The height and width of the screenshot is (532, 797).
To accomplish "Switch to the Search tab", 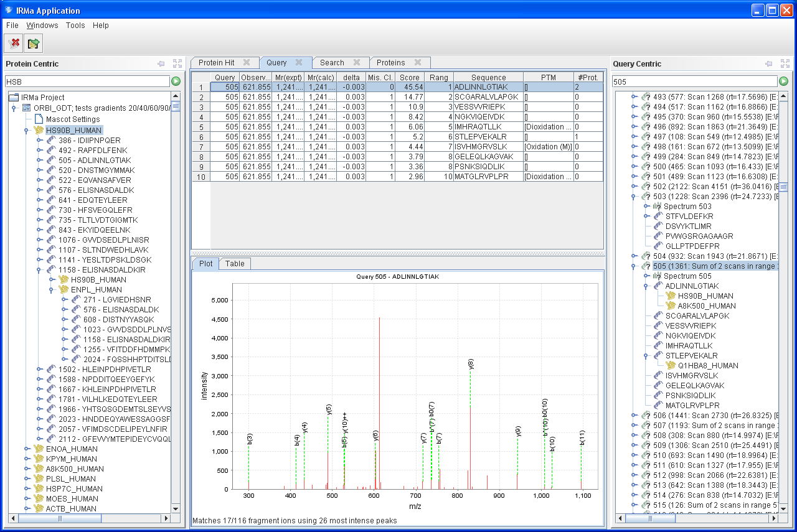I will [332, 62].
